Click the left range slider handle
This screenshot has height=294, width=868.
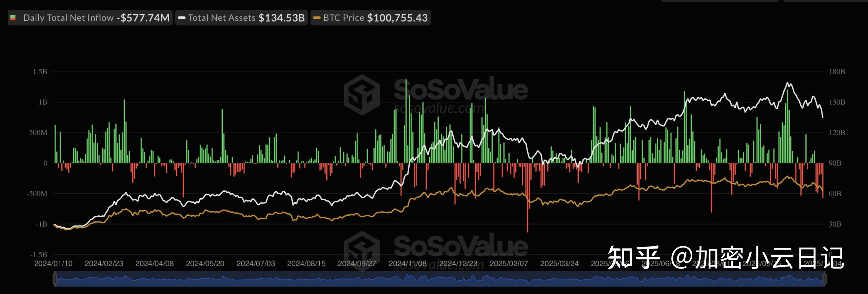click(x=55, y=279)
